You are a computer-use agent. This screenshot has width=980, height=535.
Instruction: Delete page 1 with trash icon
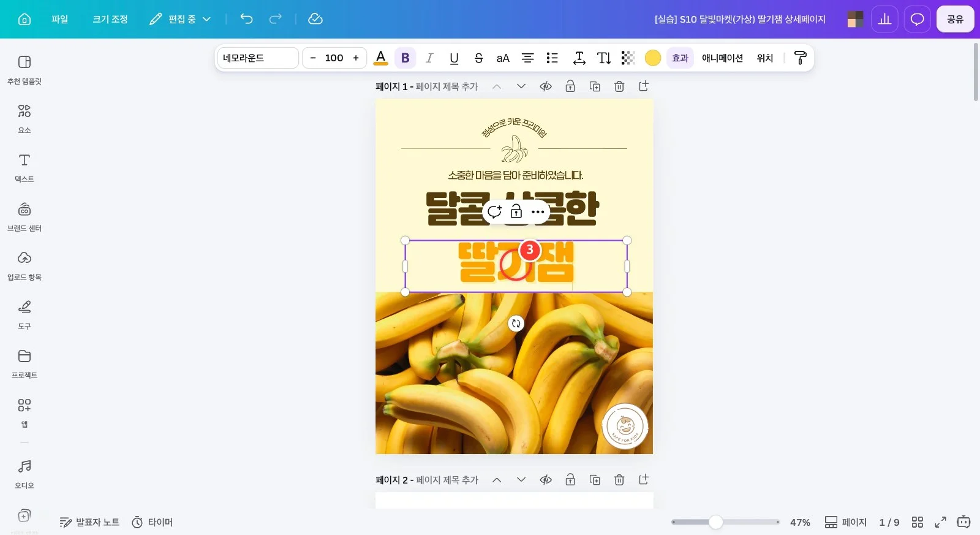pos(619,86)
